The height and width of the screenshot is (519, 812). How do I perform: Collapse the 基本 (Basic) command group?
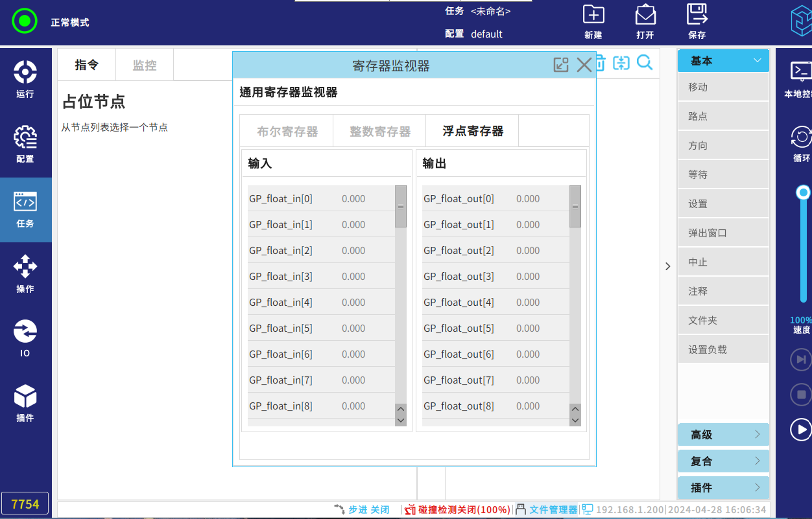(723, 61)
